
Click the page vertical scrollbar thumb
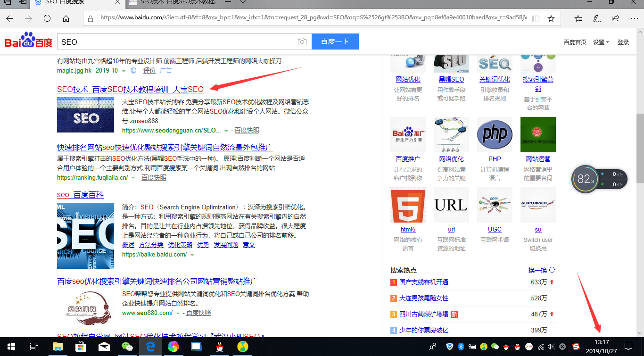click(x=640, y=148)
